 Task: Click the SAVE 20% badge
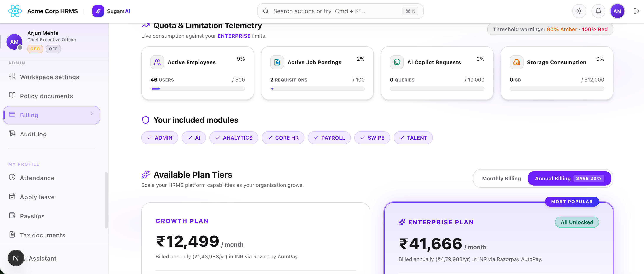(x=588, y=179)
